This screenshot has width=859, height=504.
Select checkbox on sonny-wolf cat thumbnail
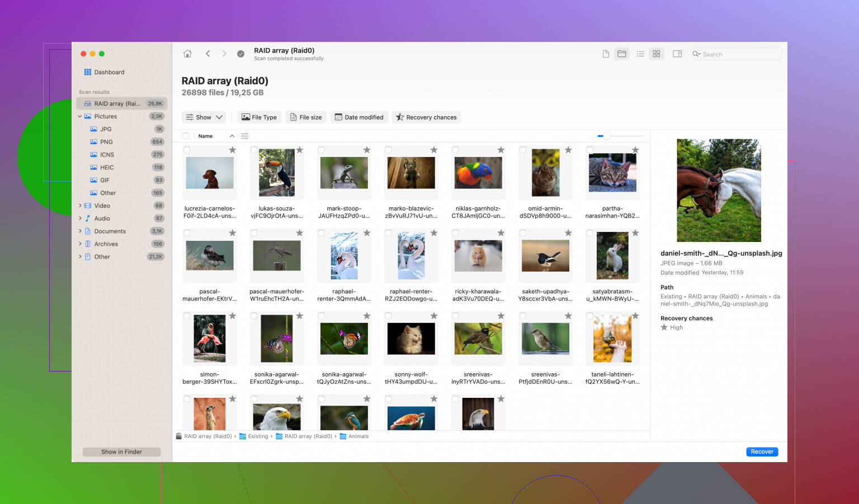tap(389, 316)
